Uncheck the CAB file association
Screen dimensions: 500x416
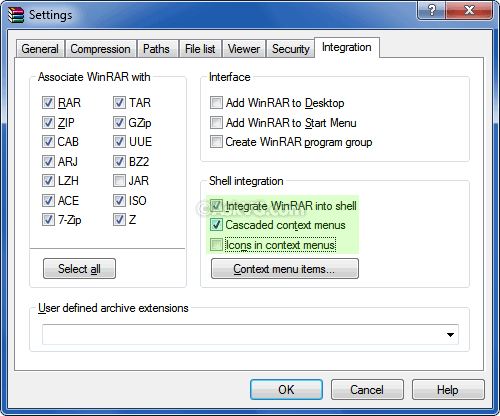[x=48, y=142]
